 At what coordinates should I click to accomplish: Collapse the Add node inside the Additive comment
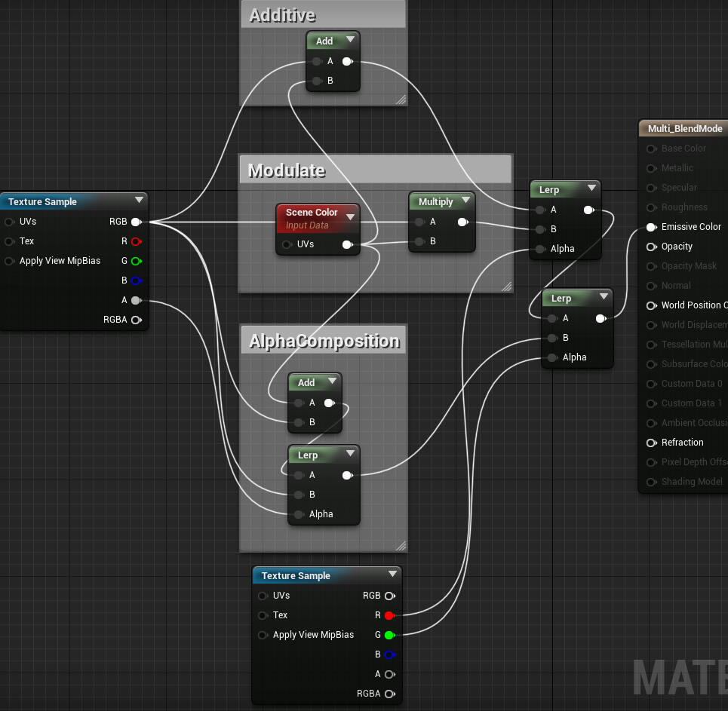tap(350, 40)
